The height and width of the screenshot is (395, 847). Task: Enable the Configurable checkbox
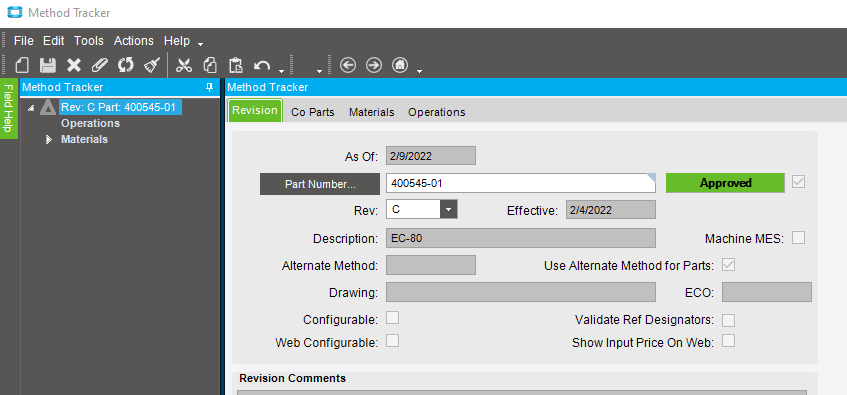coord(393,318)
